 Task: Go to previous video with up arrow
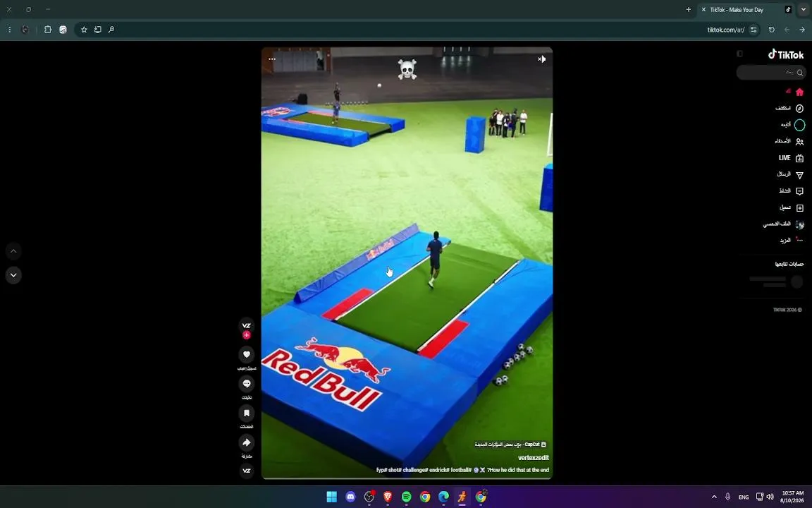tap(13, 251)
